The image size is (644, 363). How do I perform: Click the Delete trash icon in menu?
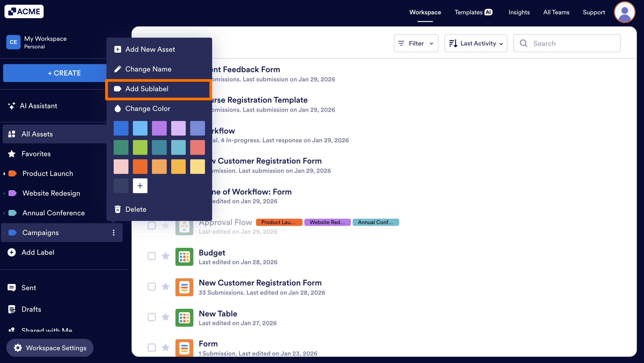click(118, 209)
